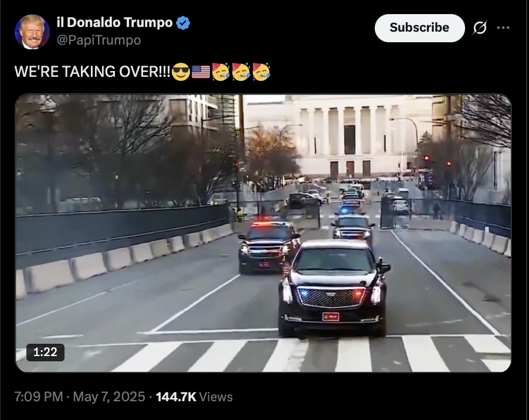The image size is (529, 420).
Task: Visit the @PapiTrumpo handle link
Action: tap(99, 40)
